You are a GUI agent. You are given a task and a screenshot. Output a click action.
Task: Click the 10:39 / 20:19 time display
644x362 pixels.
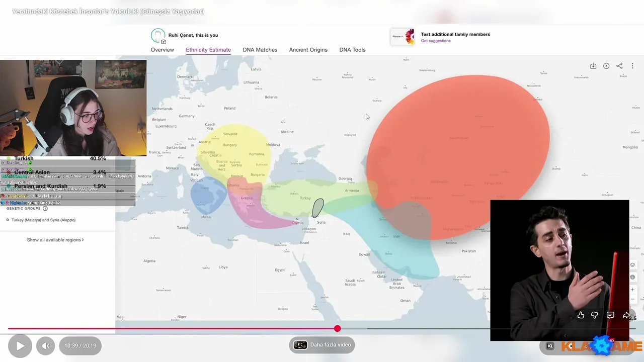click(80, 345)
